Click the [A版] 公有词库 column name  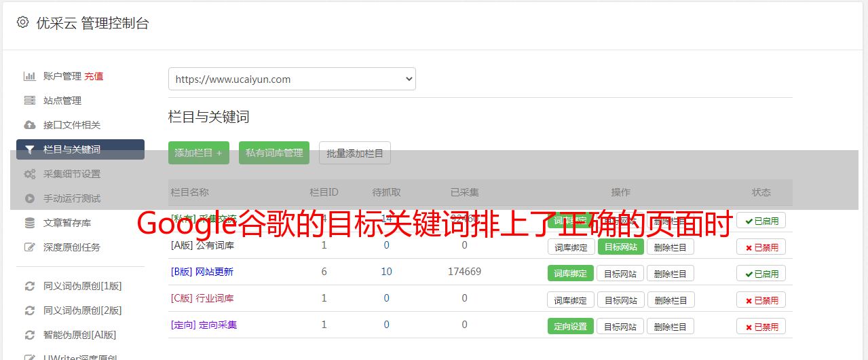point(202,245)
